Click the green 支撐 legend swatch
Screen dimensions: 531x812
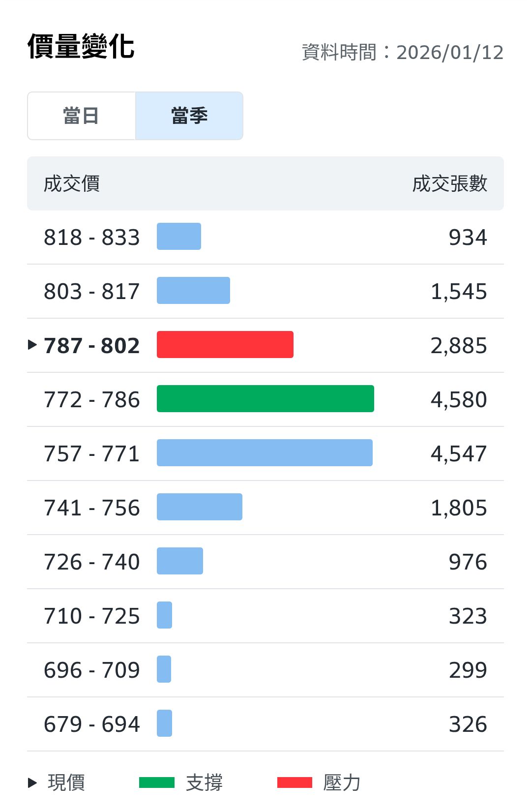click(x=157, y=782)
